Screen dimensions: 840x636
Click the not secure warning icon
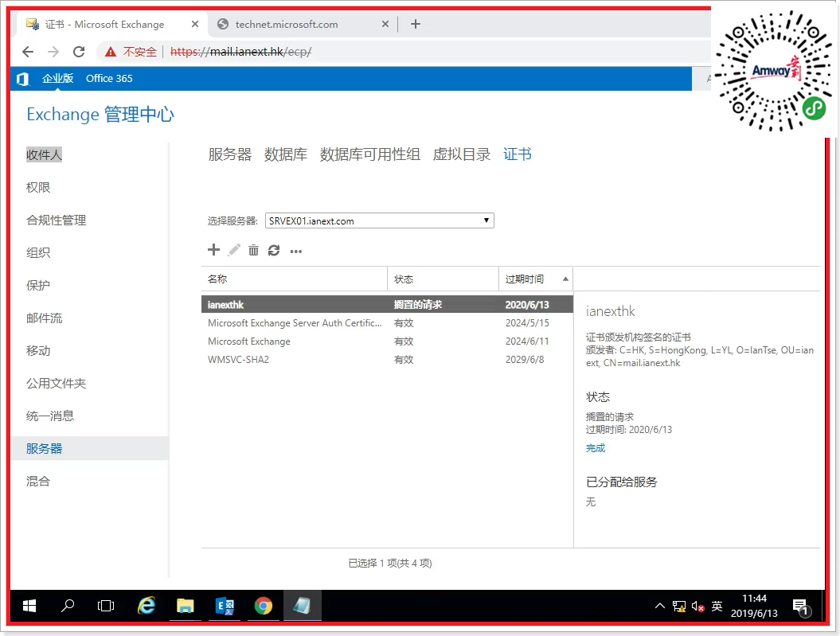pyautogui.click(x=111, y=52)
